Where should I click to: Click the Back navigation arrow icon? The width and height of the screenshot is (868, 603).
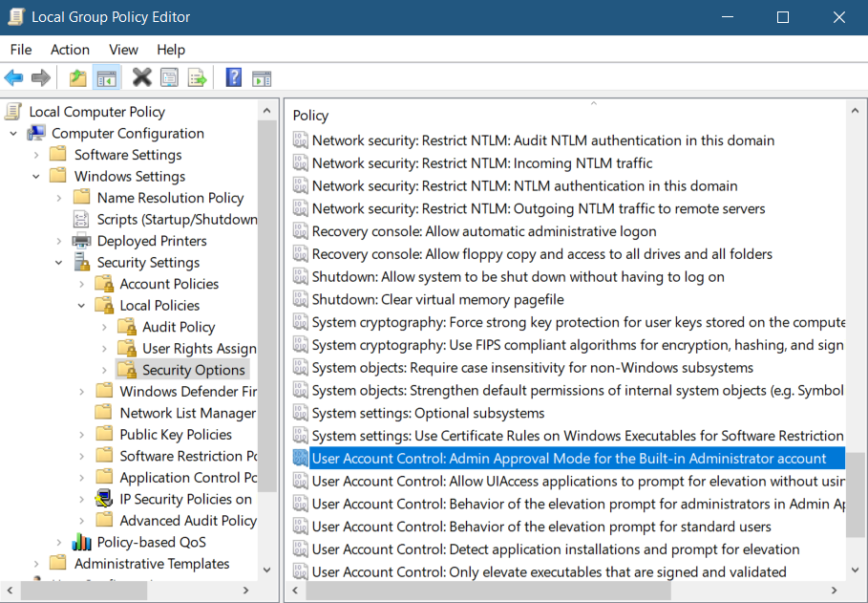13,77
